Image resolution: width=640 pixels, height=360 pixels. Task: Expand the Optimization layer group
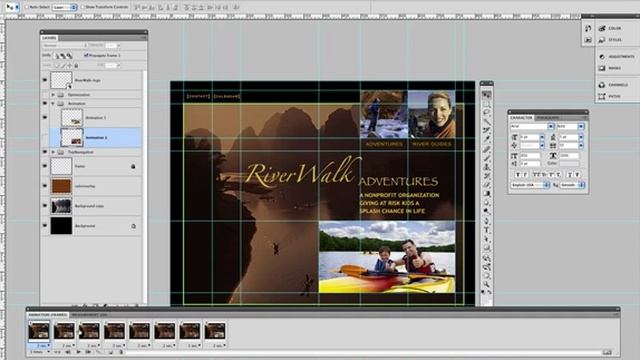coord(53,95)
